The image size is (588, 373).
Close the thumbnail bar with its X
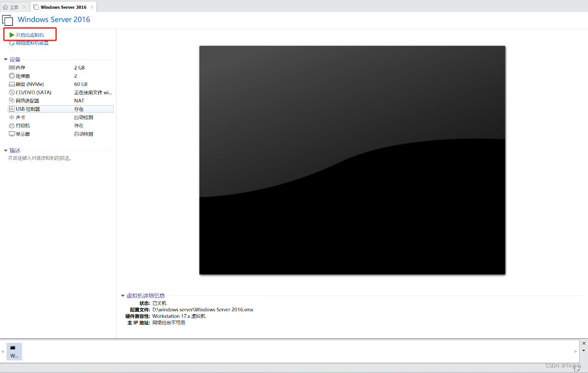point(584,343)
